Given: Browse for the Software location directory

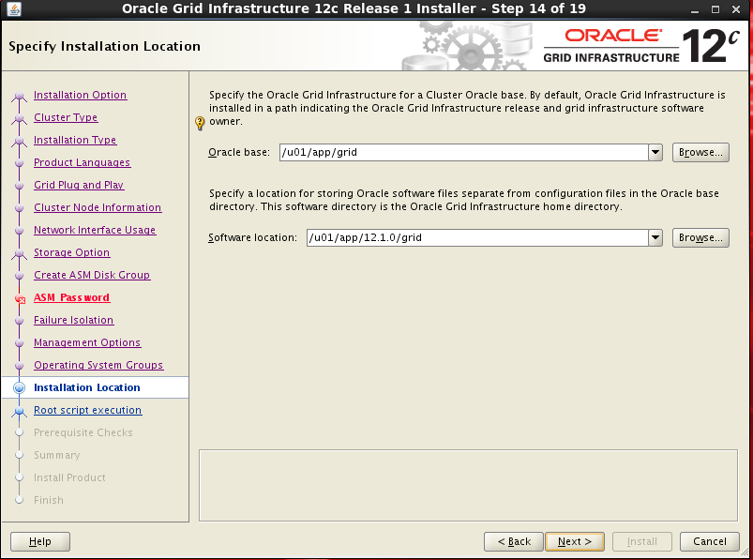Looking at the screenshot, I should coord(700,237).
